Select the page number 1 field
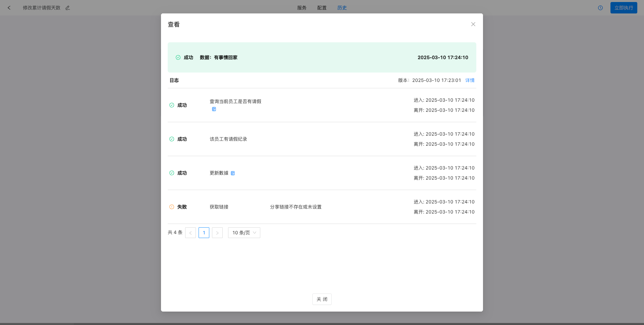 click(204, 233)
